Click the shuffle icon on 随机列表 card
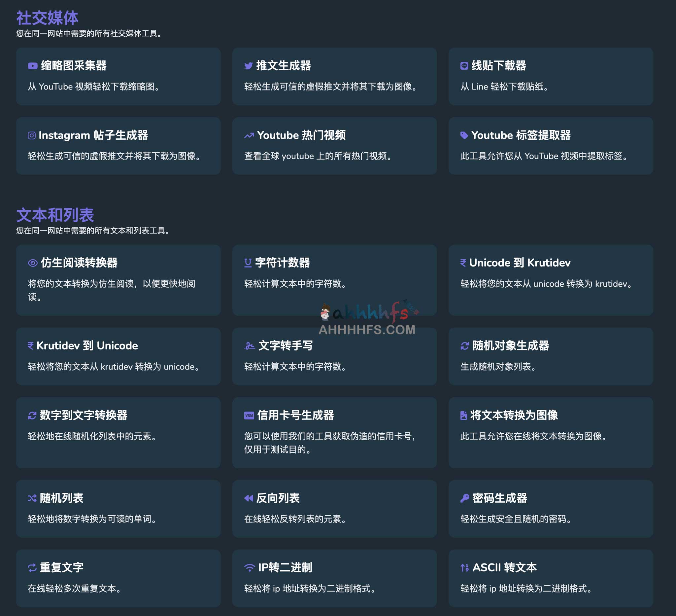 (32, 498)
